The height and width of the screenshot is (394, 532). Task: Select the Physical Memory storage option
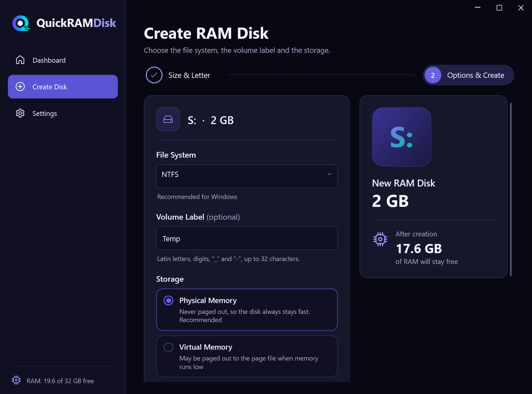coord(247,310)
